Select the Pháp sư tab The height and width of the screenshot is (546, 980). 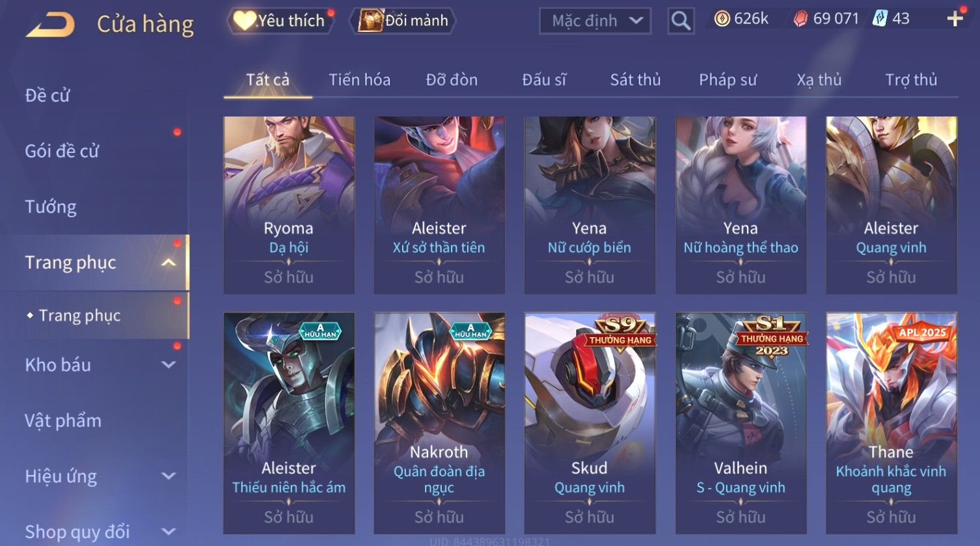point(728,80)
